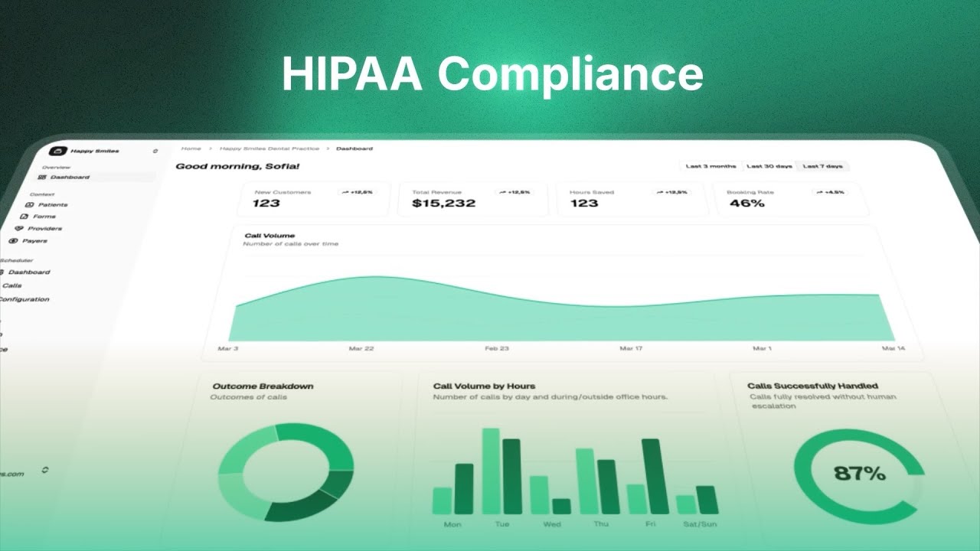Click the Mar 22 axis label
This screenshot has width=980, height=551.
[361, 348]
